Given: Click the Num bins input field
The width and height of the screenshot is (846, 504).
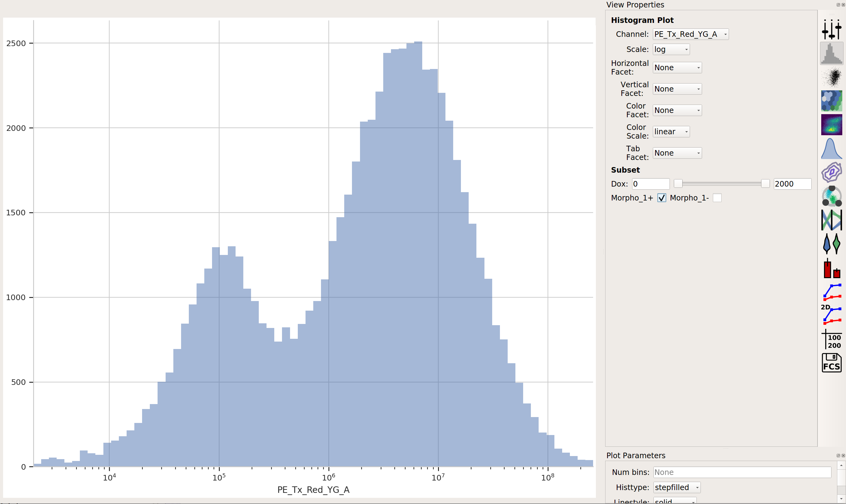Looking at the screenshot, I should 742,472.
